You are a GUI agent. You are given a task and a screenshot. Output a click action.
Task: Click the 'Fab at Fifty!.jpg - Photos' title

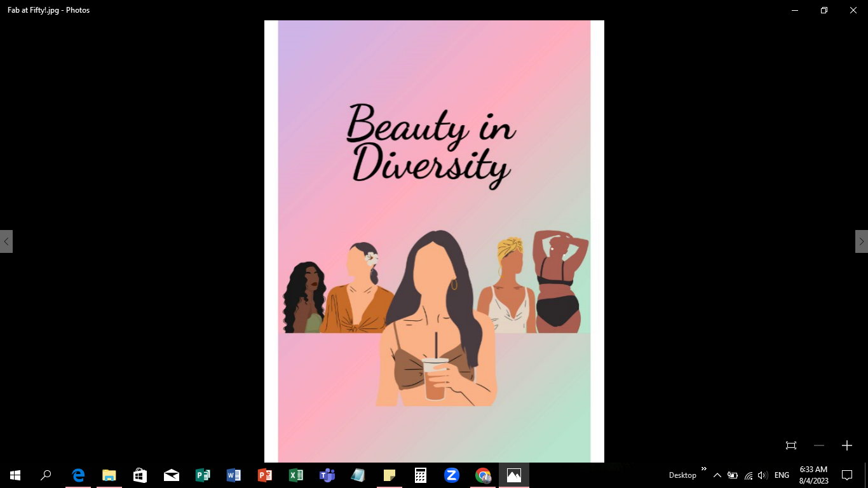[48, 10]
